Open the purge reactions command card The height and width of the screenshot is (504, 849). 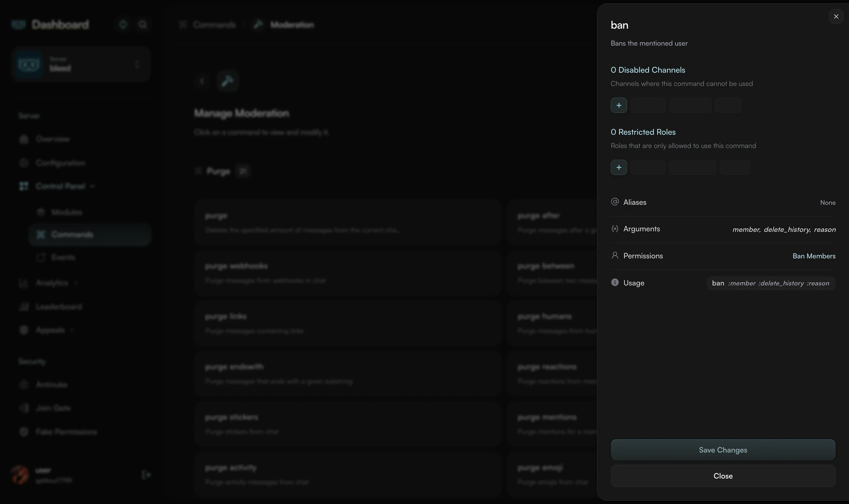[552, 374]
